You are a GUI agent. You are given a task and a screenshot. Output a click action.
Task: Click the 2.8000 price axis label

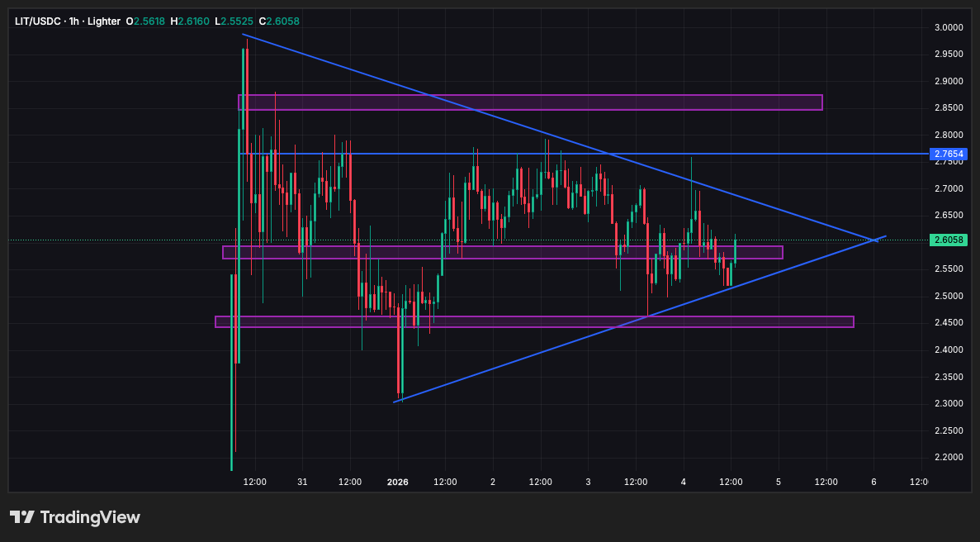(x=949, y=135)
